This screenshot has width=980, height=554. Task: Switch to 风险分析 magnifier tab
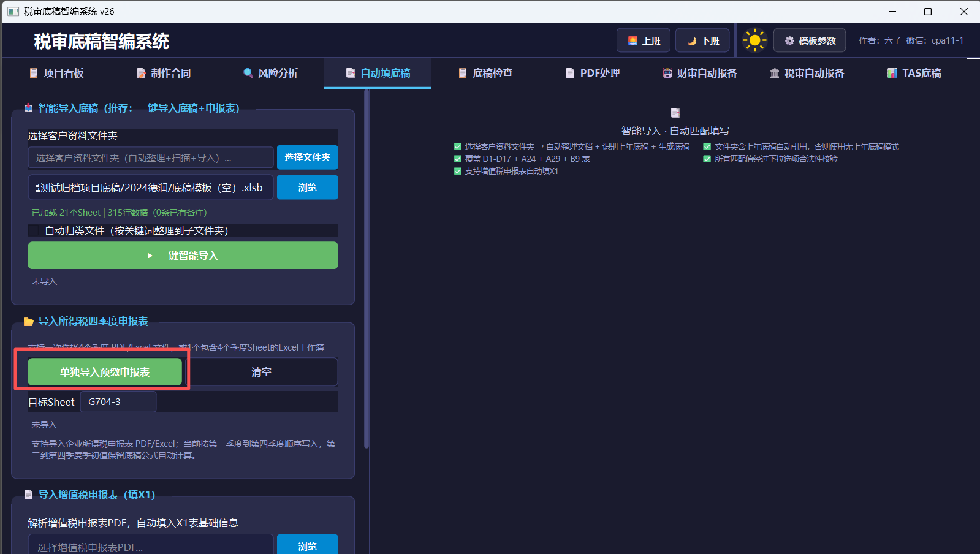pos(270,73)
